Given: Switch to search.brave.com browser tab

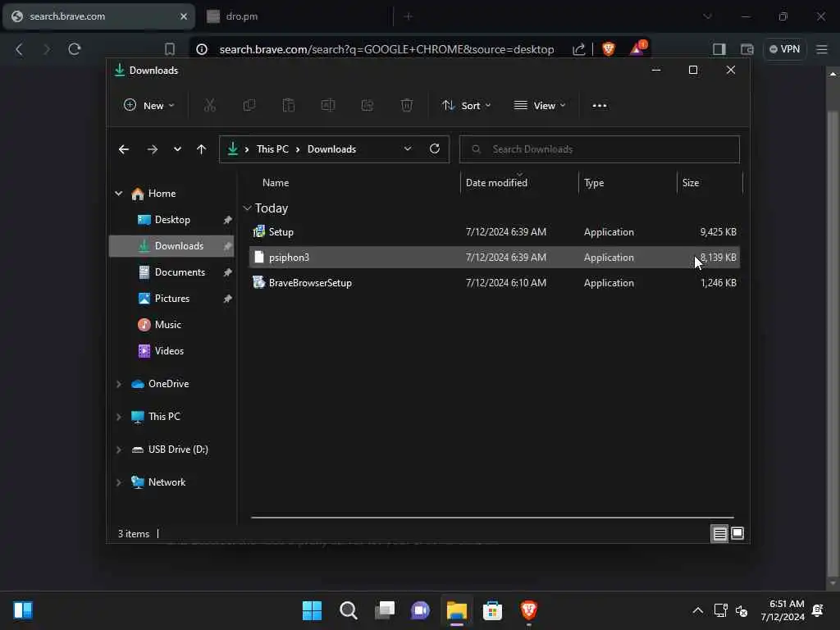Looking at the screenshot, I should (x=98, y=16).
